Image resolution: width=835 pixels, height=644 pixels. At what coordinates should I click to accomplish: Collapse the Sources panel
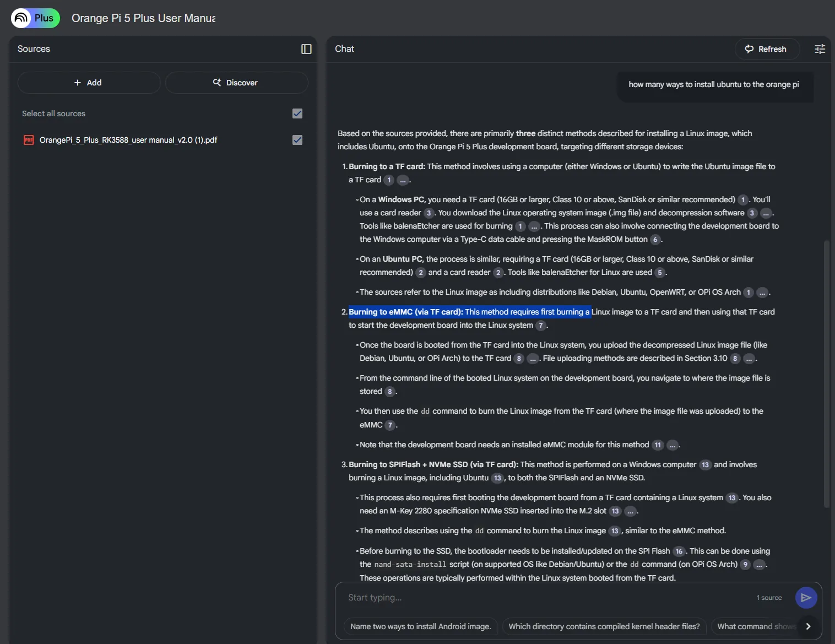pyautogui.click(x=306, y=49)
